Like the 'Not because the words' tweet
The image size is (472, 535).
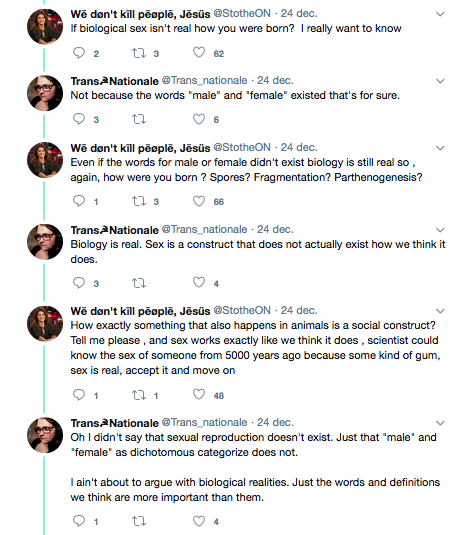199,119
